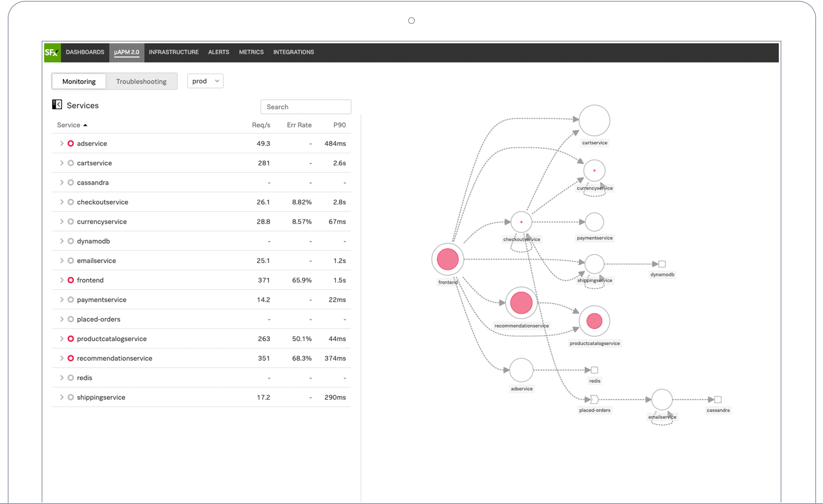823x504 pixels.
Task: Collapse the Services panel icon
Action: pyautogui.click(x=57, y=105)
